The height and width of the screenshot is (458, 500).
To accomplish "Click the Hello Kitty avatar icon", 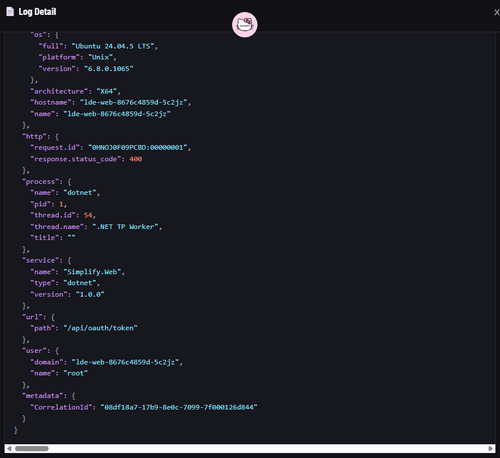I will 245,25.
